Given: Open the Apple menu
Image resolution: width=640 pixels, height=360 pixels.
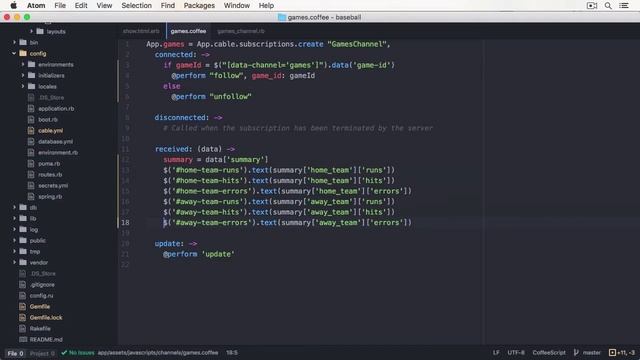Looking at the screenshot, I should (13, 5).
